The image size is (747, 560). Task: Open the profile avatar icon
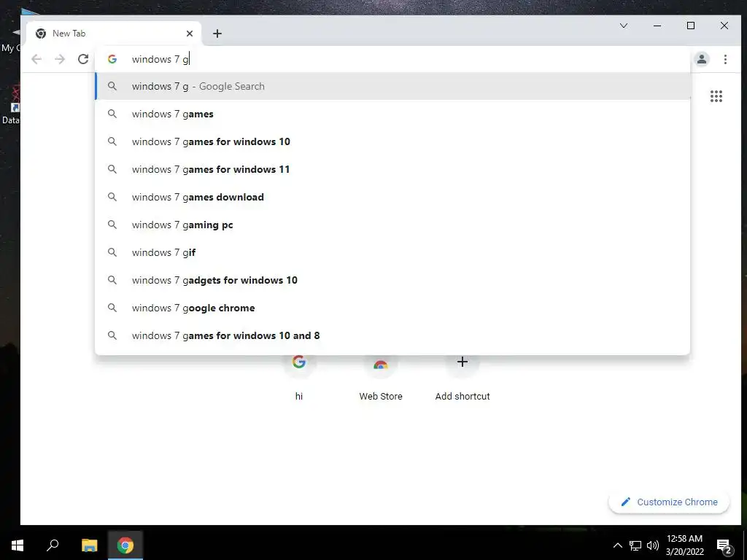701,59
